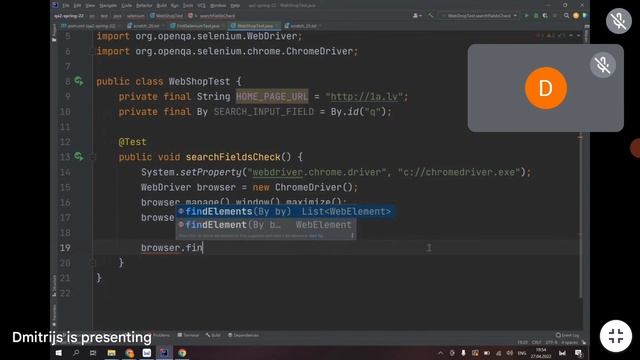Open the http://1a.lv link in code
Screen dimensions: 640x360
point(364,97)
